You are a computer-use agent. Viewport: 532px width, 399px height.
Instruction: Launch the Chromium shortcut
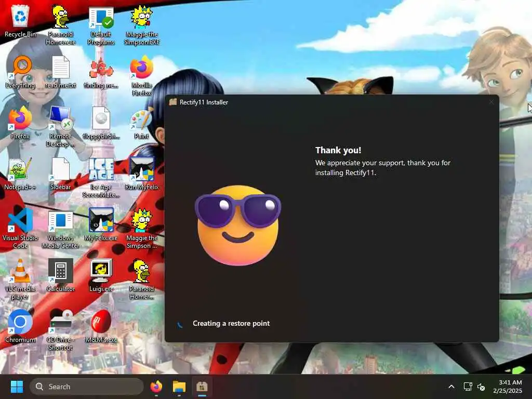point(20,326)
